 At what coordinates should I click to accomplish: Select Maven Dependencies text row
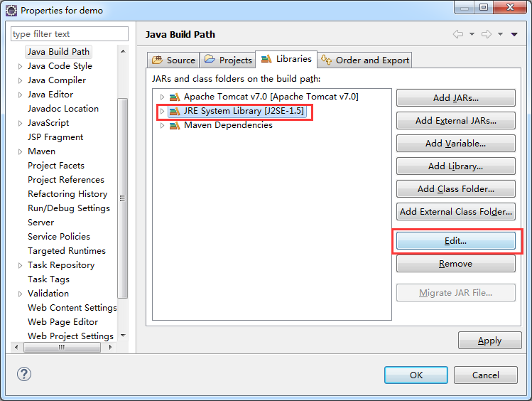point(228,125)
